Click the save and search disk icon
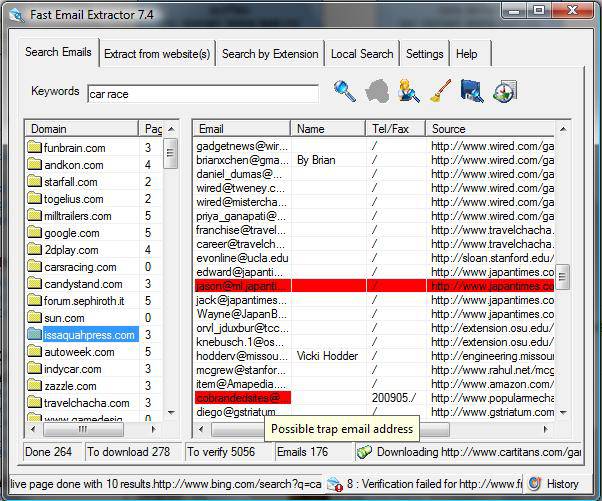 472,91
